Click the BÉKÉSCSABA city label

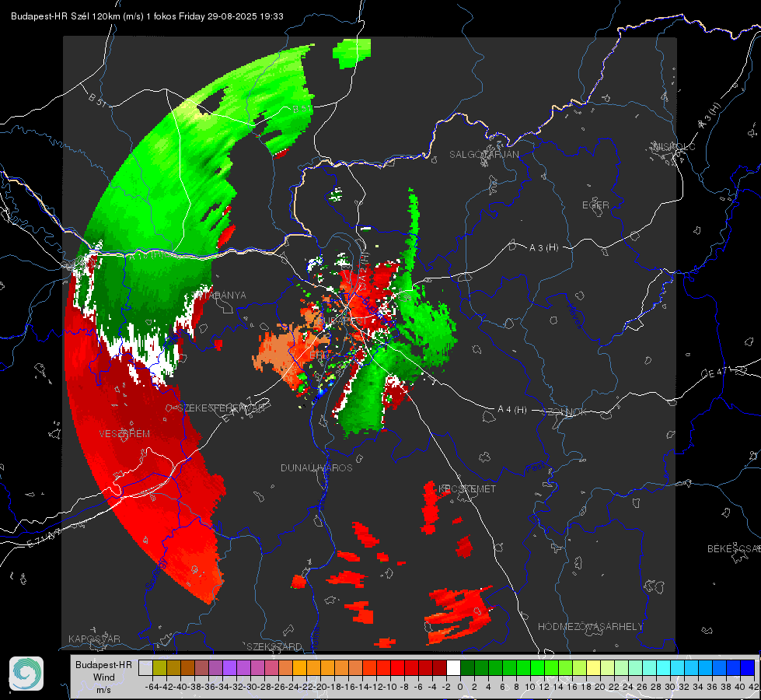pyautogui.click(x=734, y=548)
